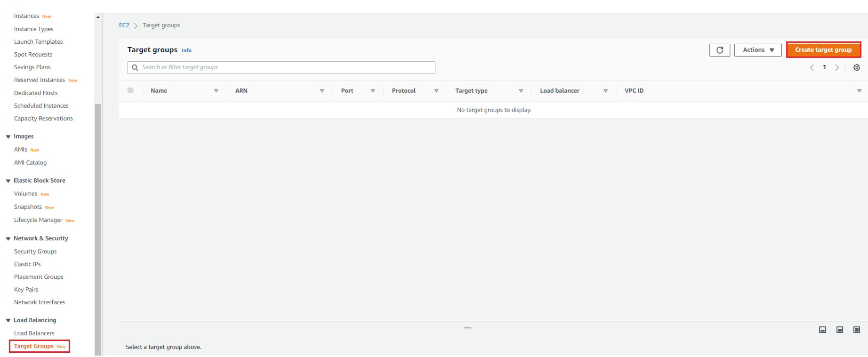Focus the search or filter target groups field

281,67
